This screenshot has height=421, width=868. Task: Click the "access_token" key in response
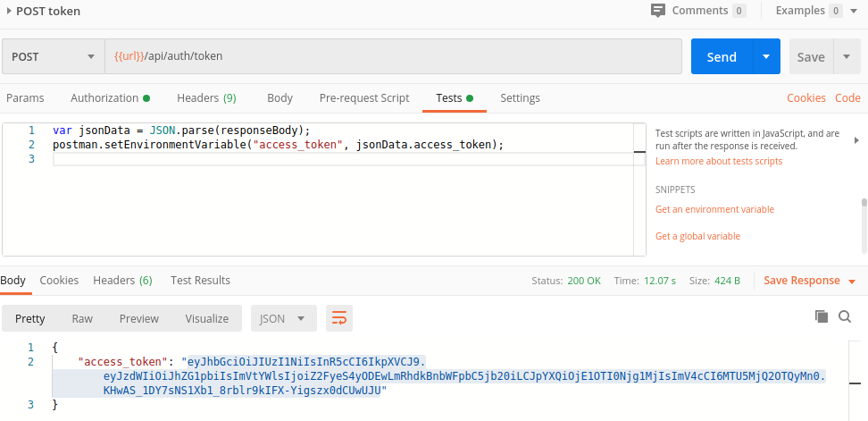[122, 362]
